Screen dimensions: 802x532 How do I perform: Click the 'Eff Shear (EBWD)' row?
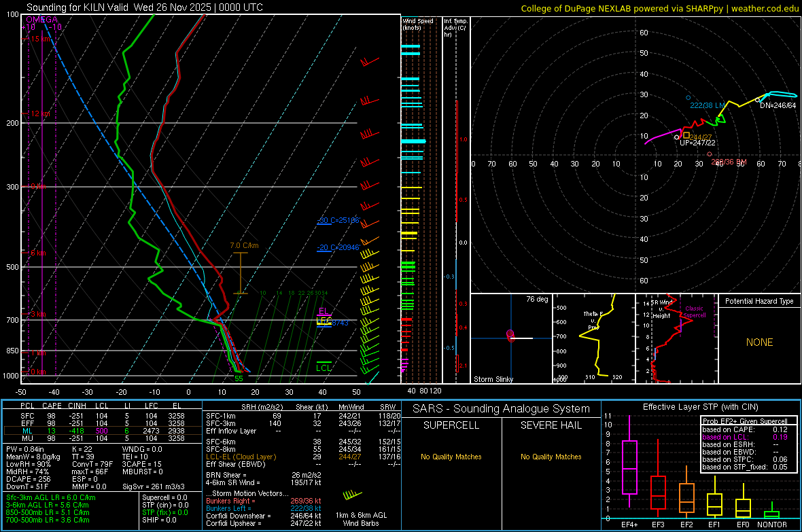(x=303, y=464)
